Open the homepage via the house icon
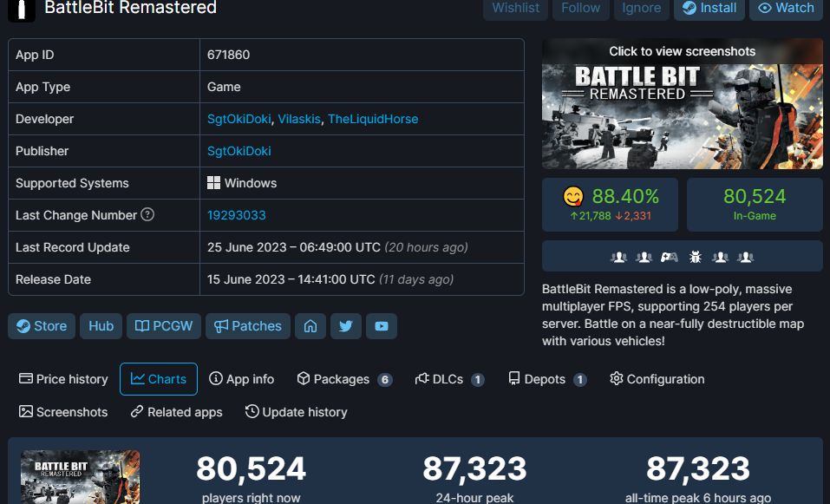The image size is (830, 504). point(310,326)
